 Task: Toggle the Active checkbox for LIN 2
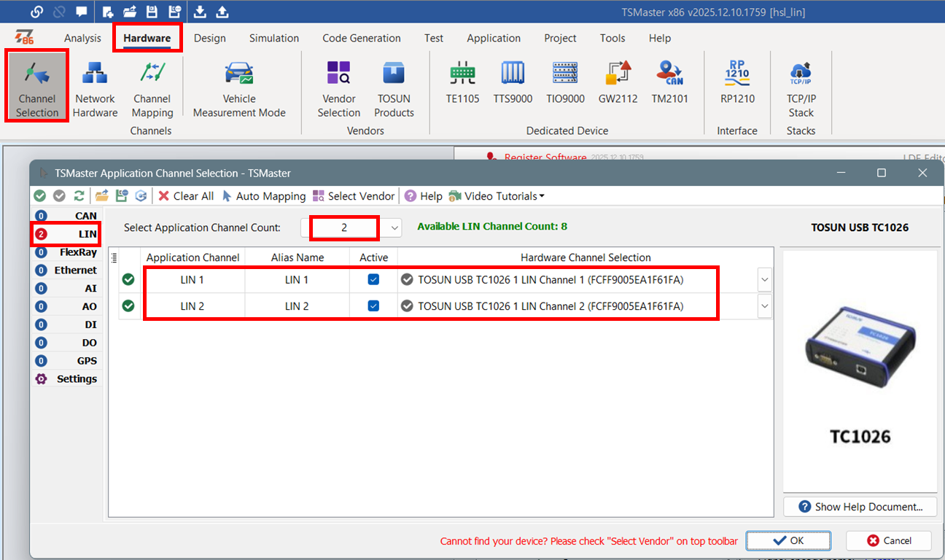pos(373,306)
